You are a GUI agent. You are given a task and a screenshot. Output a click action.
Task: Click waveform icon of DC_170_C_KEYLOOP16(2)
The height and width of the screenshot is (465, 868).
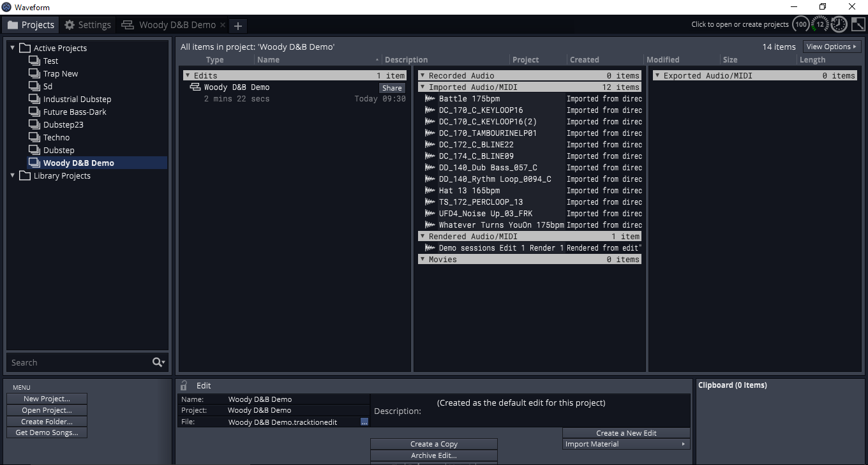430,122
